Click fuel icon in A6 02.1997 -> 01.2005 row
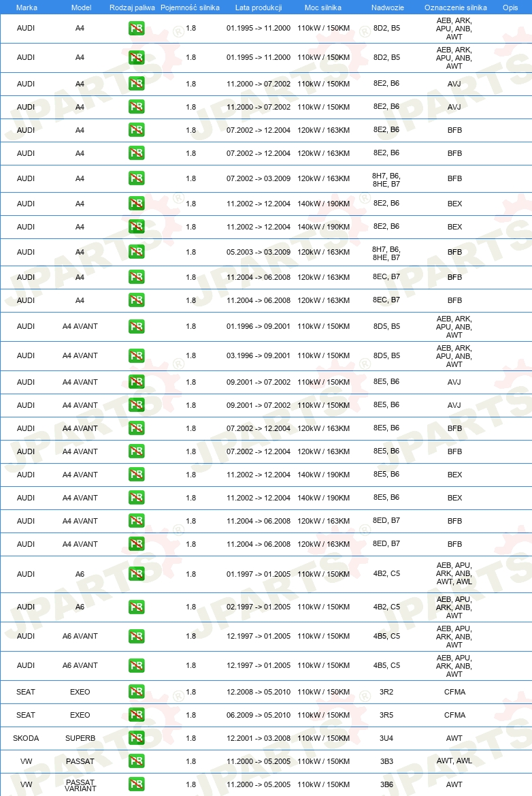Screen dimensions: 532x796 [137, 607]
